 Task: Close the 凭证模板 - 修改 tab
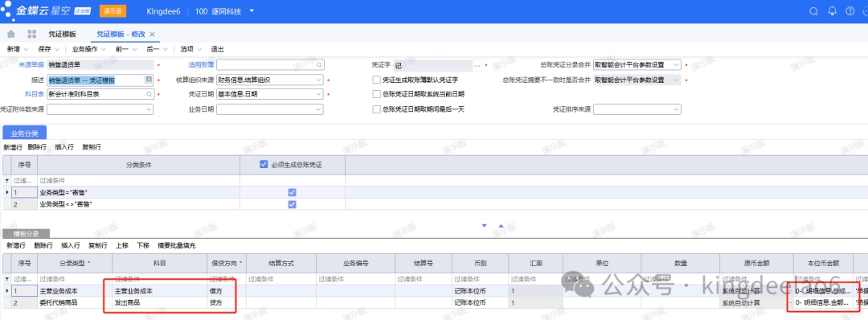point(152,35)
